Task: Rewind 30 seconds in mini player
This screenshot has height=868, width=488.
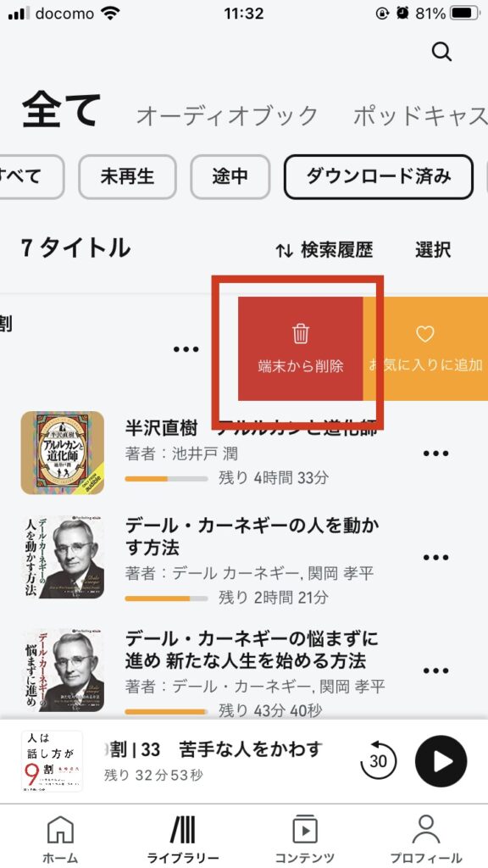Action: [378, 761]
